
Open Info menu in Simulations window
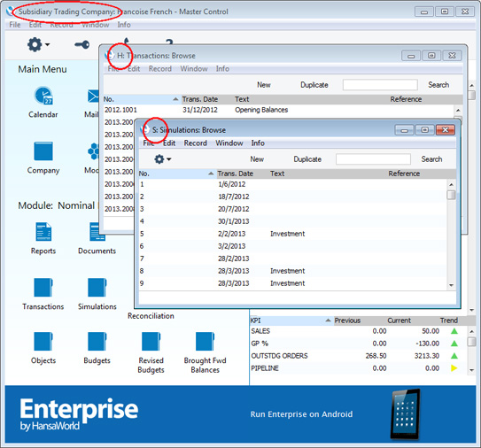click(258, 143)
